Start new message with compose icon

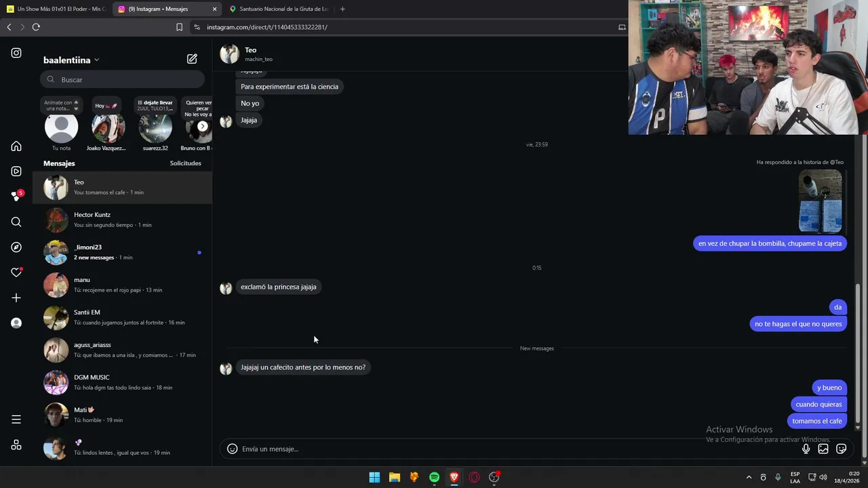tap(192, 59)
